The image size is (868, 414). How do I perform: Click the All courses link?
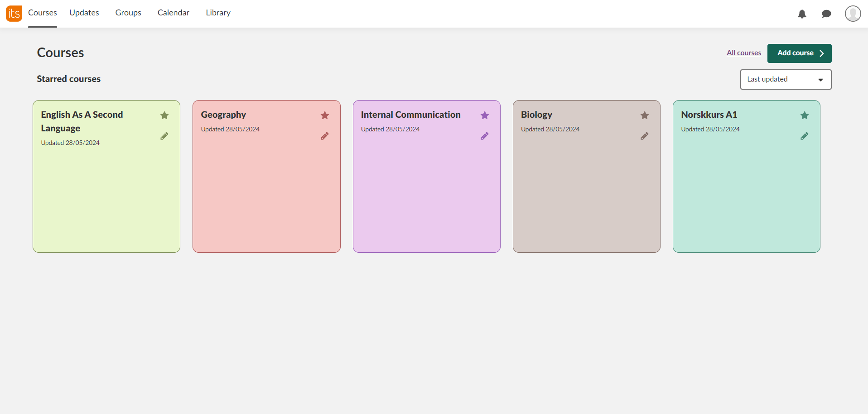[744, 53]
